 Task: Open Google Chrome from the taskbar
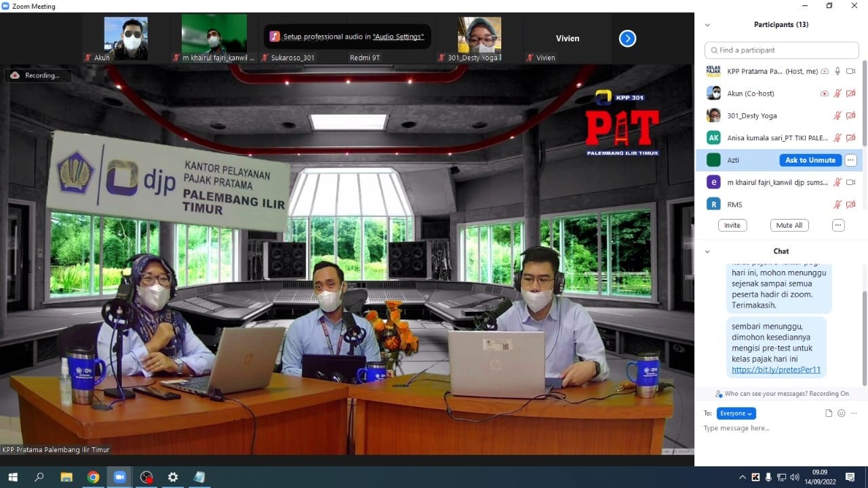93,477
